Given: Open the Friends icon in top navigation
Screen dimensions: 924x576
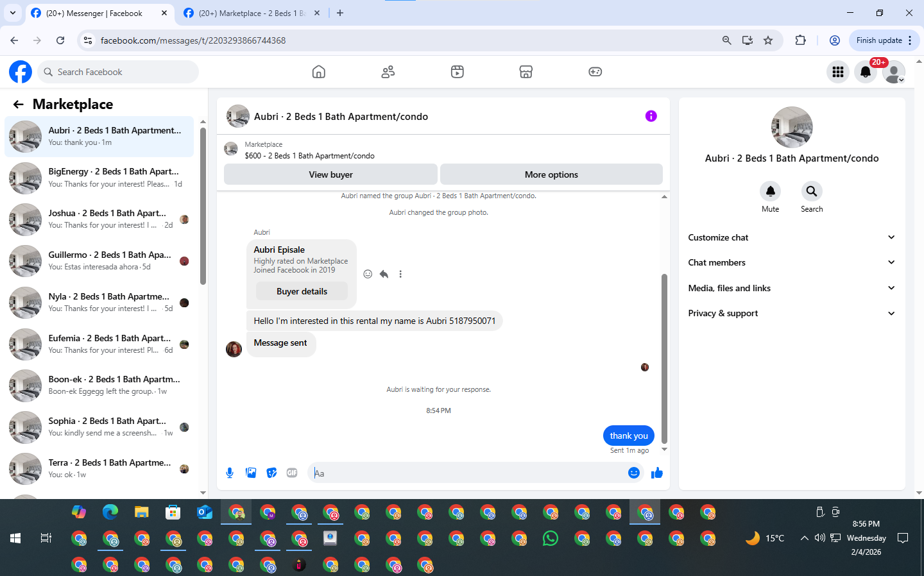Looking at the screenshot, I should point(388,72).
